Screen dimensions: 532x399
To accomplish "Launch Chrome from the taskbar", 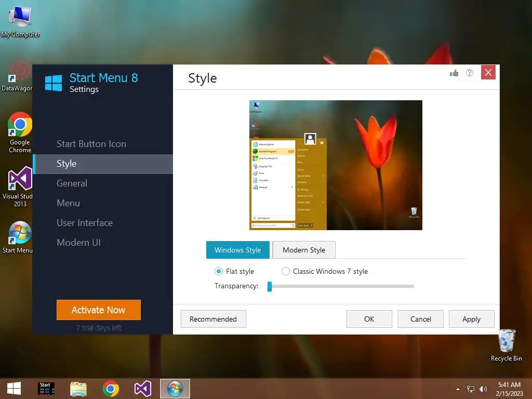I will 111,389.
